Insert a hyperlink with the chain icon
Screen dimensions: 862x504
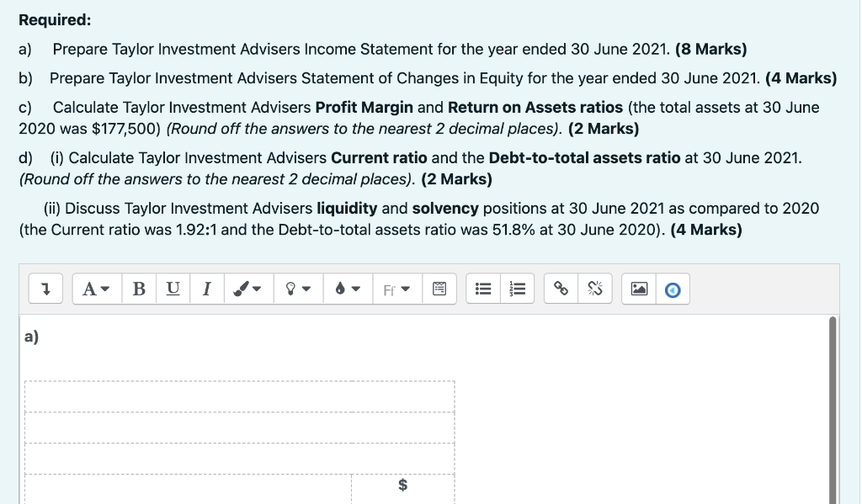pos(561,289)
